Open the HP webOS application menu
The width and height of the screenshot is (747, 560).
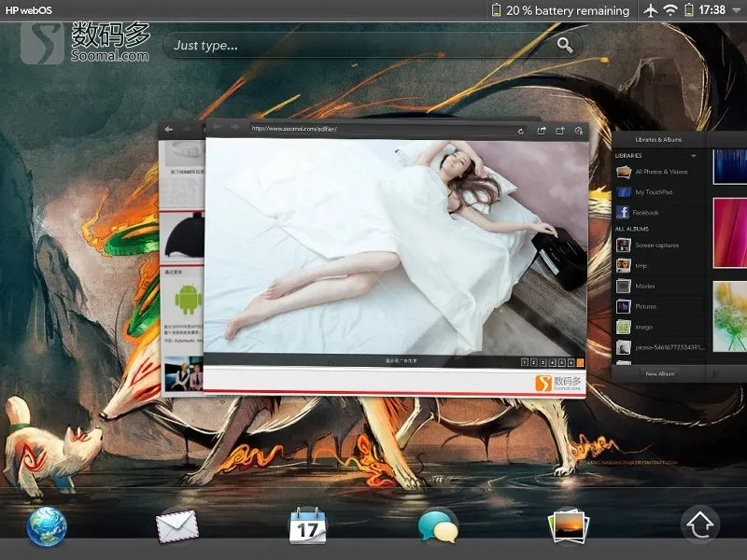tap(29, 10)
